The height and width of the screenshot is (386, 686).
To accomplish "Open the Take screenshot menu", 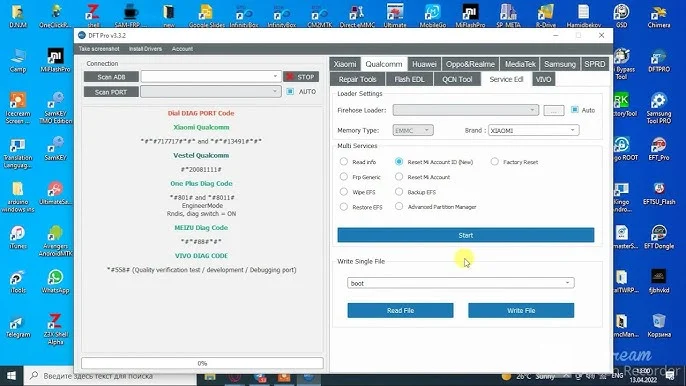I will (x=99, y=49).
